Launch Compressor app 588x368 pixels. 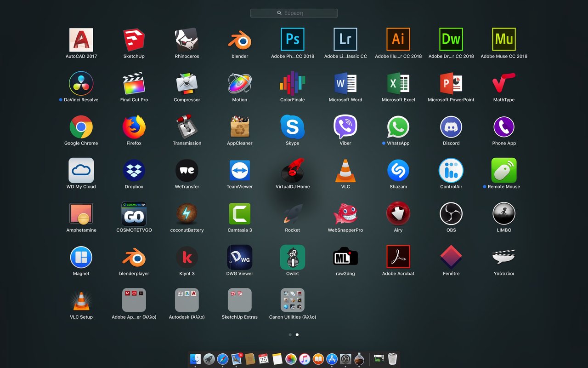187,84
